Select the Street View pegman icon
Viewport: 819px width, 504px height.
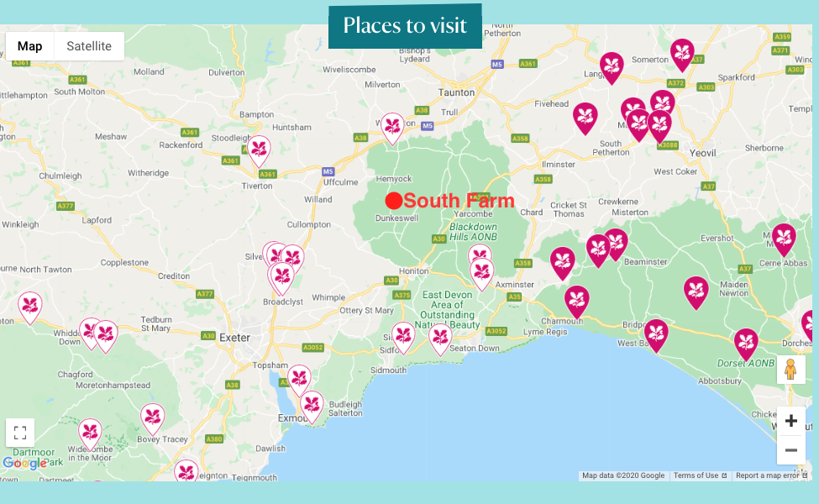790,370
